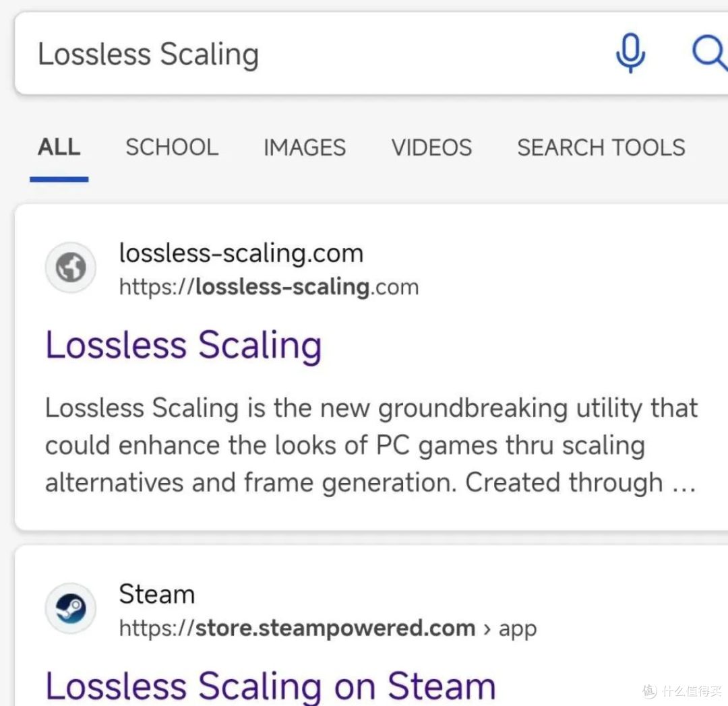Open the IMAGES tab

click(x=305, y=148)
